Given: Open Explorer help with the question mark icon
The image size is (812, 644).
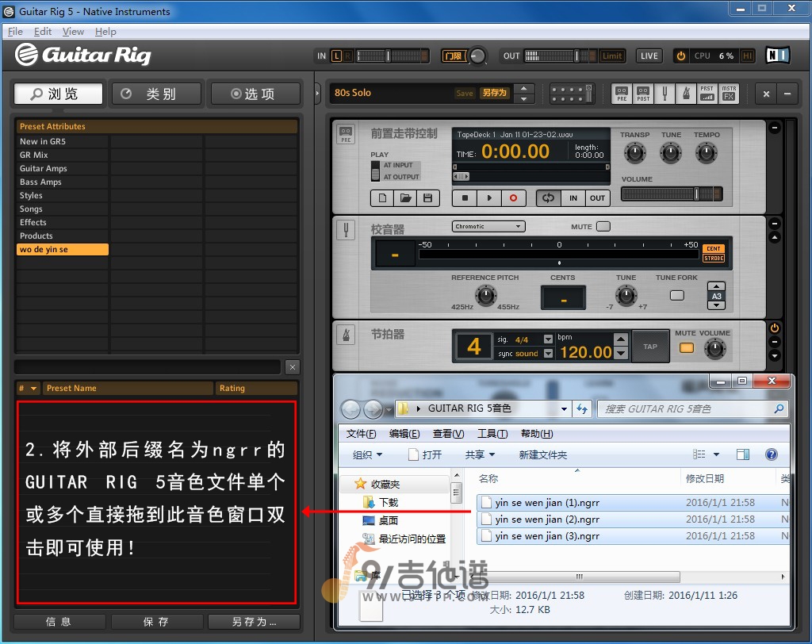Looking at the screenshot, I should pyautogui.click(x=771, y=454).
